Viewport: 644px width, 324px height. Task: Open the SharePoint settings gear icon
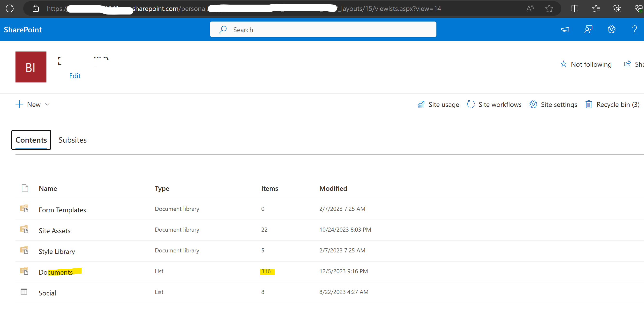[611, 29]
